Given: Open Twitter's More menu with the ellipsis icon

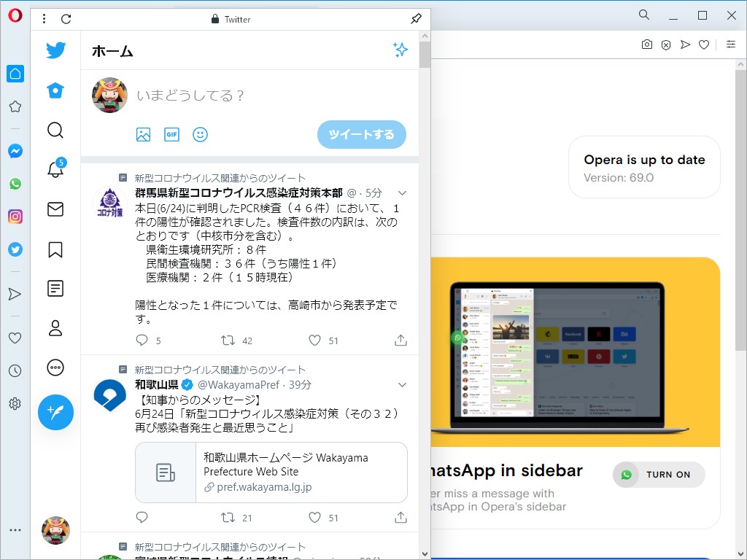Looking at the screenshot, I should (x=55, y=367).
